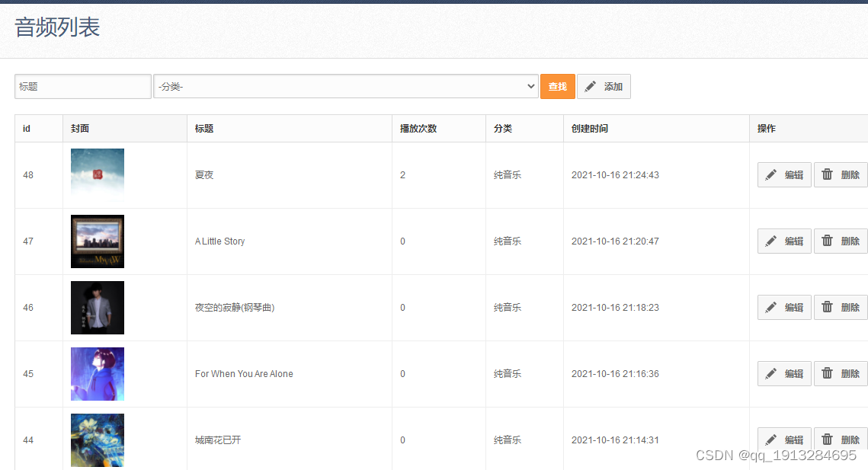Open the cover thumbnail for 夏夜

click(x=98, y=175)
